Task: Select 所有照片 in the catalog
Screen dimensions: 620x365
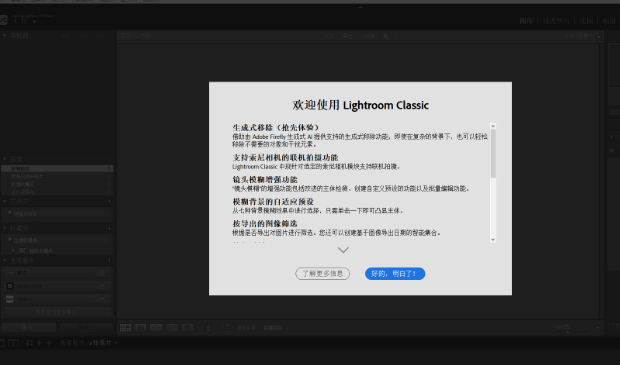Action: (x=57, y=169)
